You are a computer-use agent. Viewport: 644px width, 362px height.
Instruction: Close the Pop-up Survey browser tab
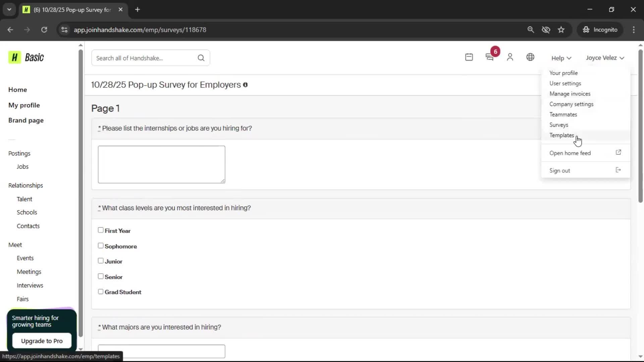(120, 10)
